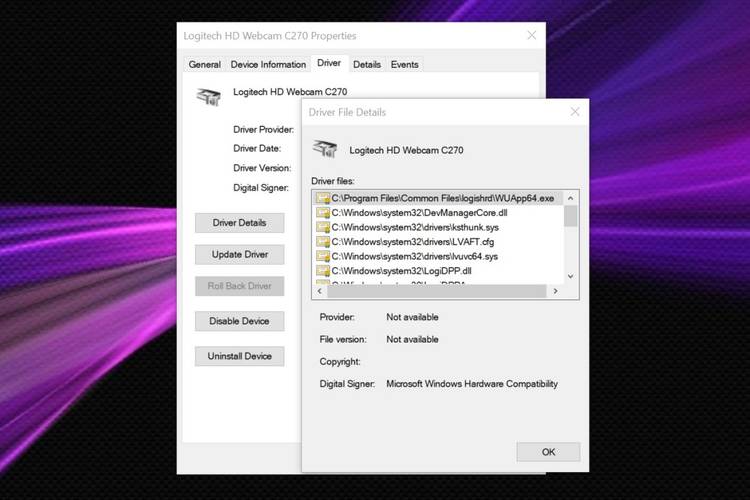Click the horizontal scroll right arrow

coord(555,291)
